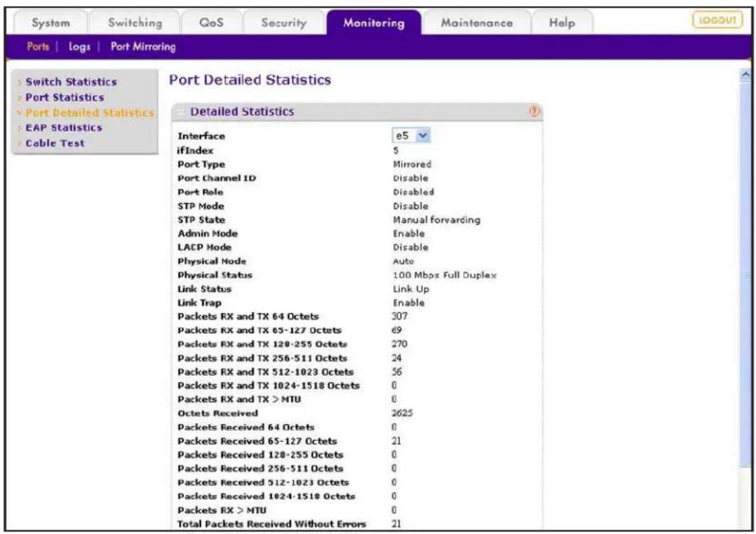Open the QoS tab
Screen dimensions: 756x534
pos(211,23)
